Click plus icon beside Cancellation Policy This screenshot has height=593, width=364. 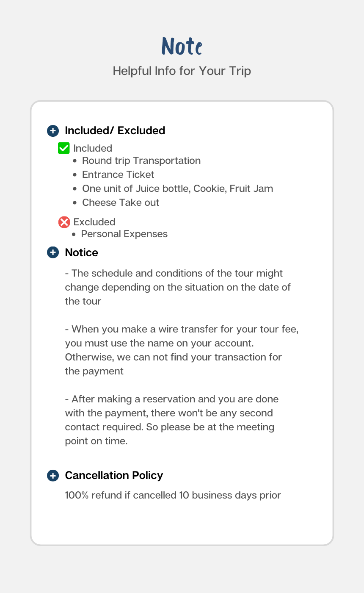[x=52, y=475]
